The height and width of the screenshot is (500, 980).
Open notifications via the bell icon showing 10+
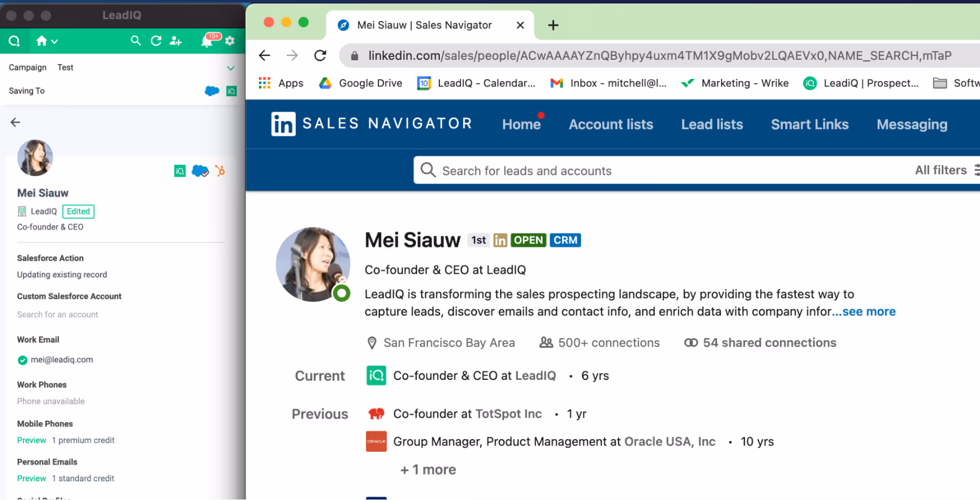point(206,41)
